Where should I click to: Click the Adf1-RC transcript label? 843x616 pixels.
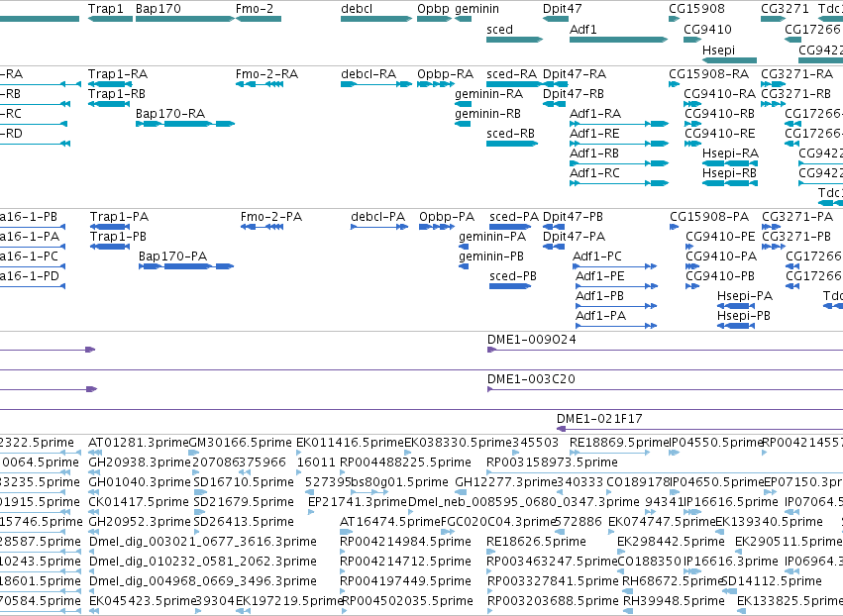(x=594, y=173)
